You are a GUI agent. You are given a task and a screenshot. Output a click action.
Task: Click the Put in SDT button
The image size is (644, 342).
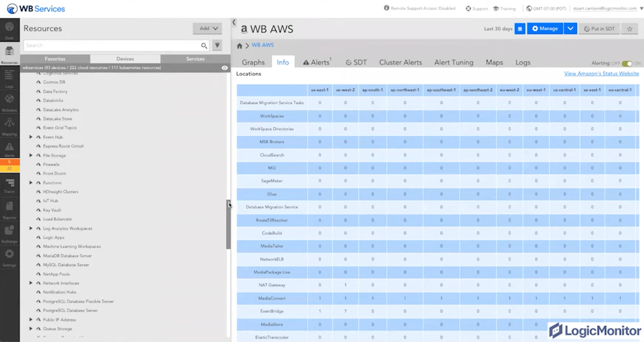click(x=599, y=29)
